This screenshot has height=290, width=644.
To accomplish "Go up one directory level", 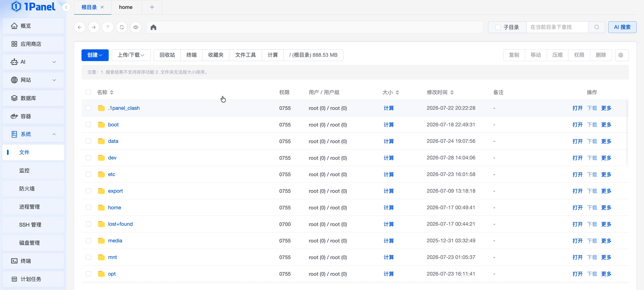I will tap(108, 27).
